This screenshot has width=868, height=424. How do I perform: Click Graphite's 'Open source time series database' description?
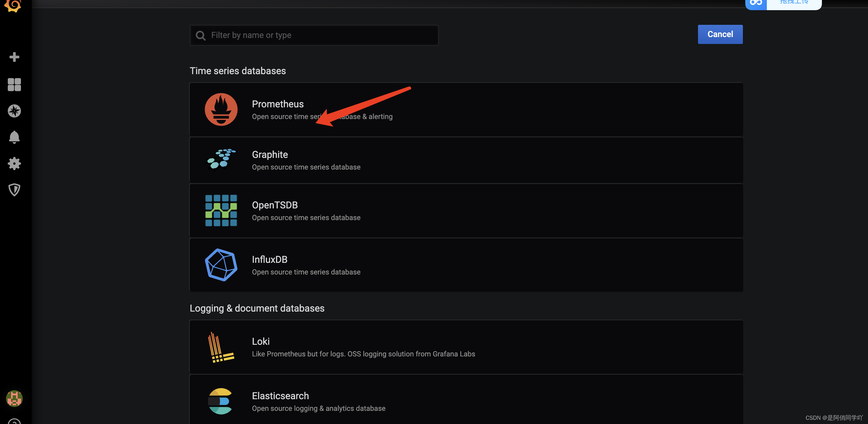(x=306, y=167)
